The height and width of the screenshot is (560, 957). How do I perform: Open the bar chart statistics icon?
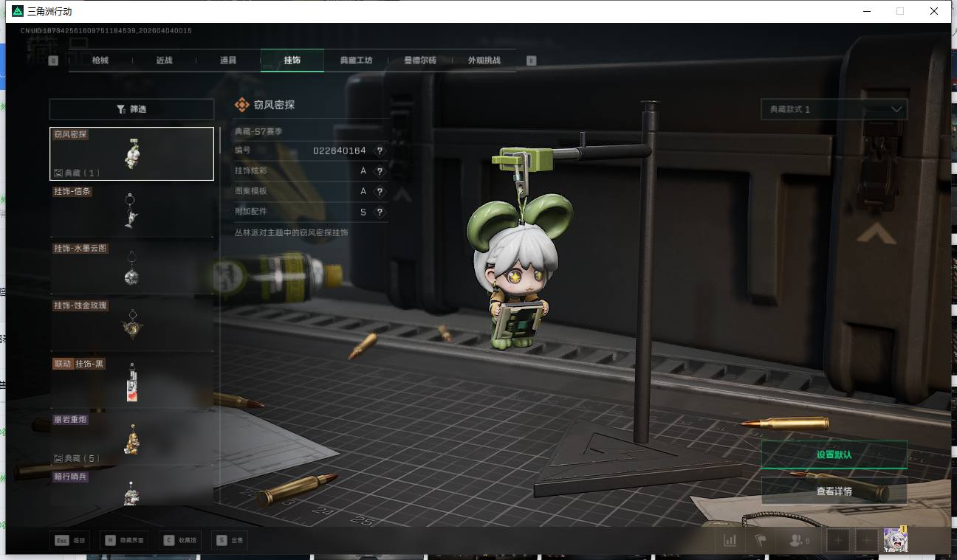tap(730, 540)
